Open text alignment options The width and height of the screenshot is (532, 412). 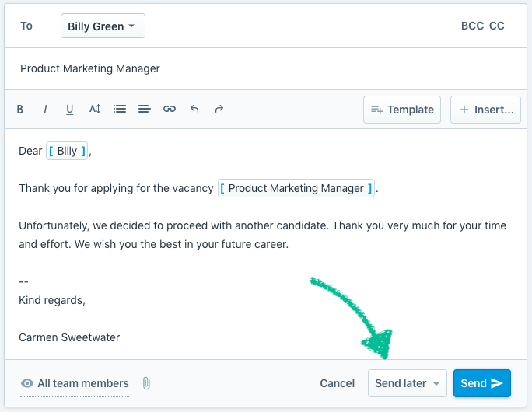coord(145,109)
